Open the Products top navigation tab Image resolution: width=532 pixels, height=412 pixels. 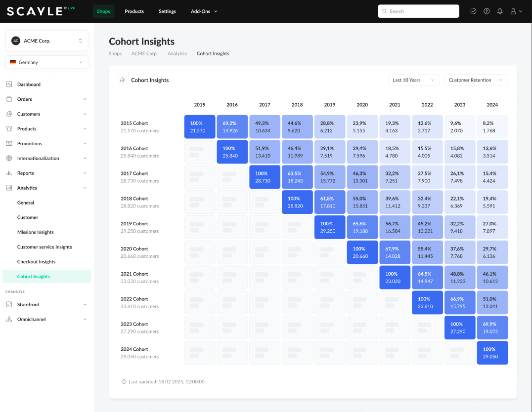(134, 11)
